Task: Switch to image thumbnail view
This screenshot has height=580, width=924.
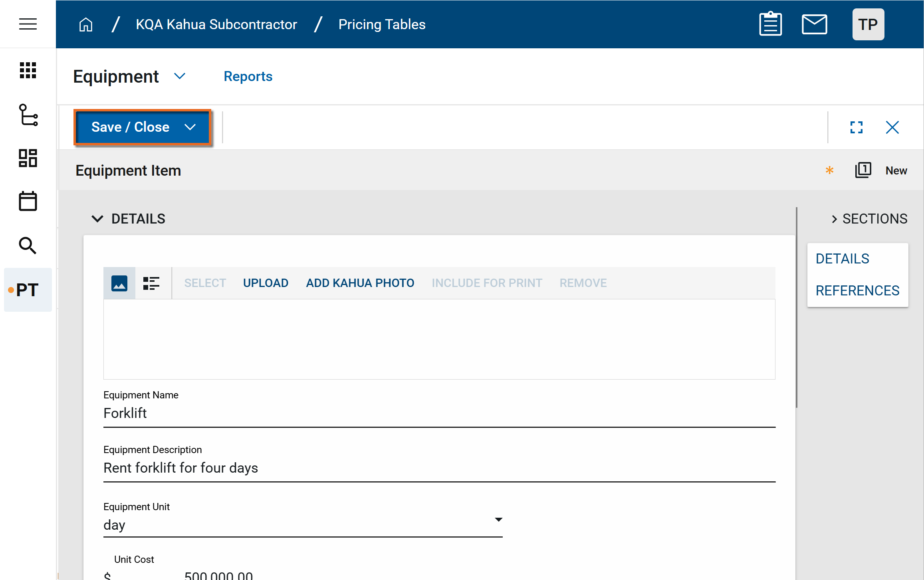Action: pos(119,283)
